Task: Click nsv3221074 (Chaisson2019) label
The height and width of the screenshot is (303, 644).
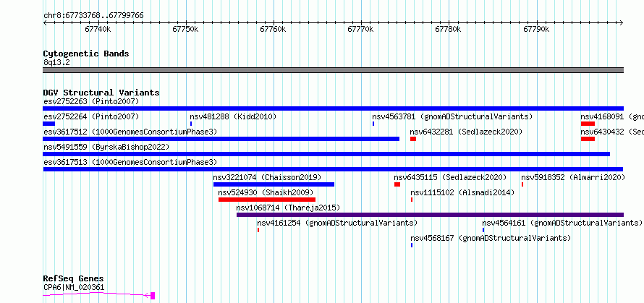Action: tap(268, 177)
